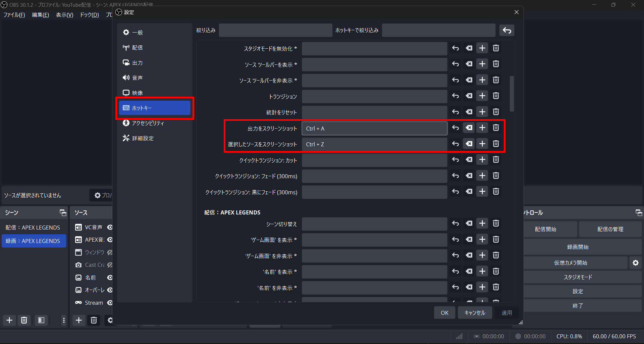Toggle visibility of the オーバーレ source

[x=110, y=290]
